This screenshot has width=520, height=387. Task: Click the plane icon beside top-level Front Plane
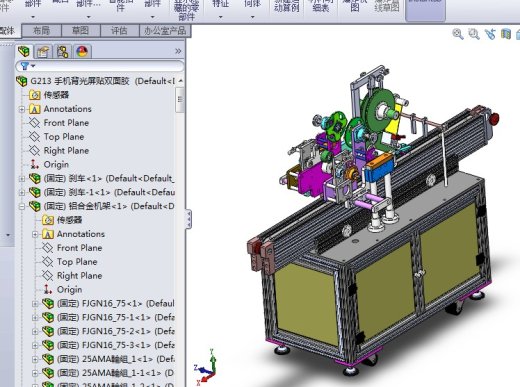[x=34, y=123]
